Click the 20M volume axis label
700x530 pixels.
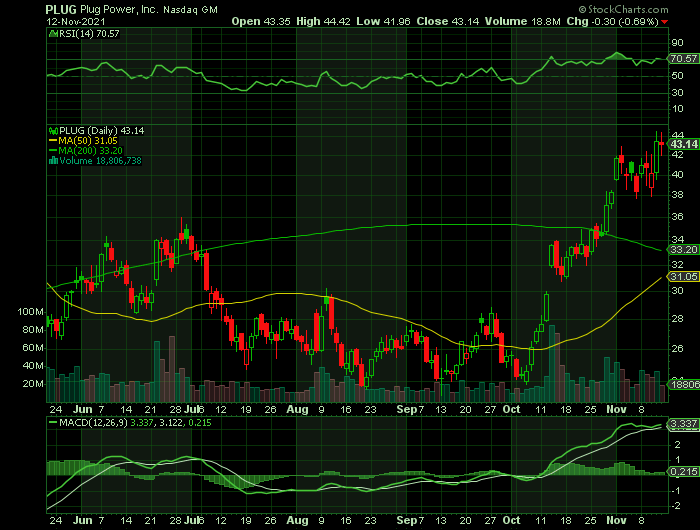point(33,384)
